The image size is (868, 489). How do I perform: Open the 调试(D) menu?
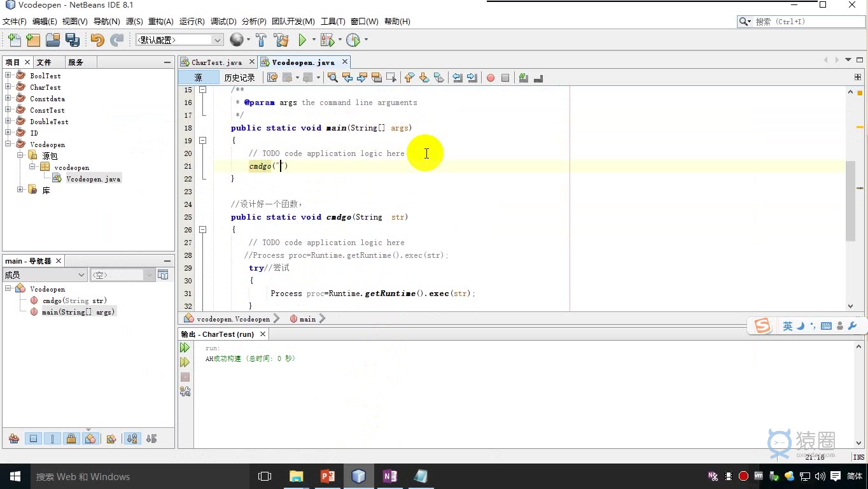coord(223,22)
